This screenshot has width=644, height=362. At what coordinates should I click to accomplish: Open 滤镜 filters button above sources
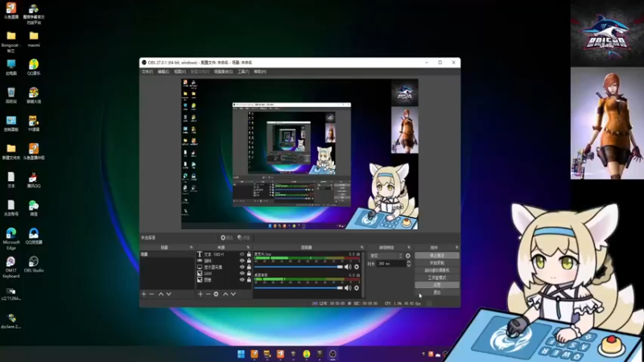tap(244, 237)
